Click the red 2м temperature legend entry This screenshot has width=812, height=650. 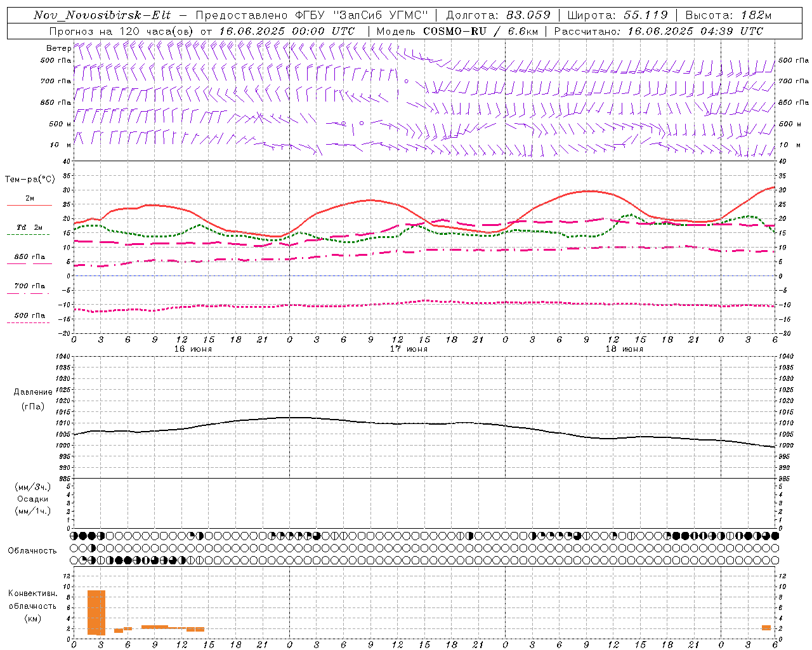29,201
